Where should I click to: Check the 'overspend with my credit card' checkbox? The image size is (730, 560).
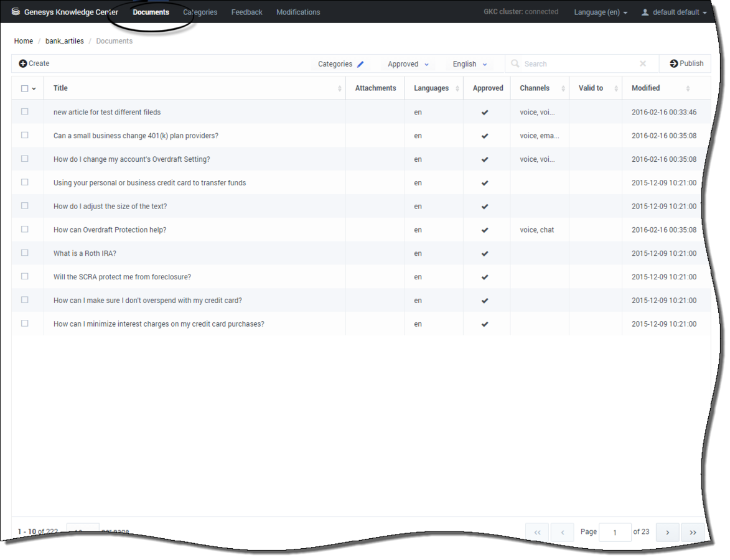[25, 300]
